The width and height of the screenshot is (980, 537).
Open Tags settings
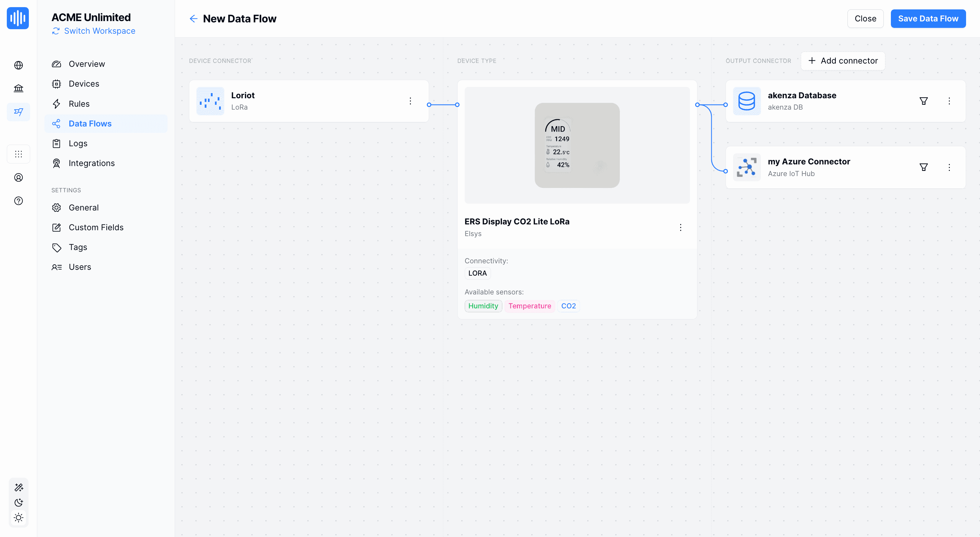point(106,247)
